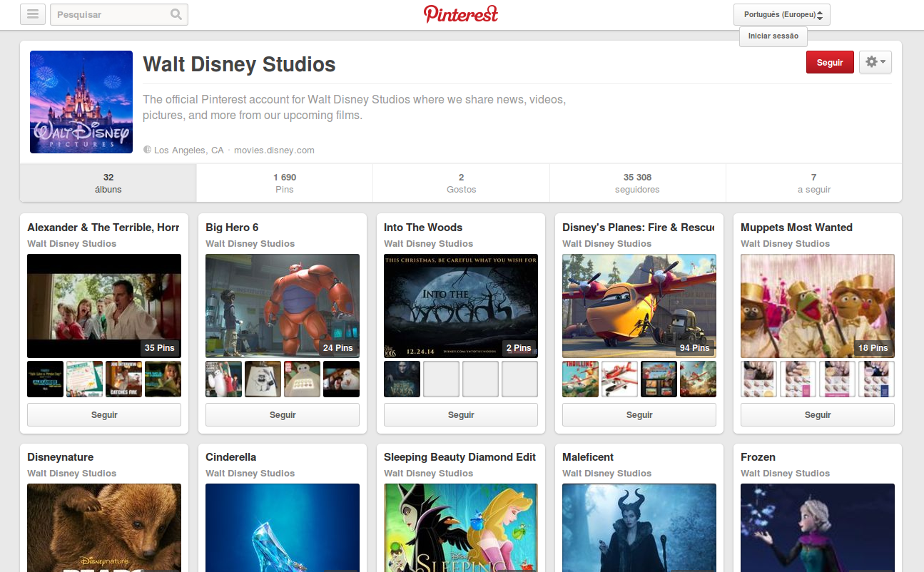Click Into The Woods cover image
This screenshot has width=924, height=572.
[461, 306]
